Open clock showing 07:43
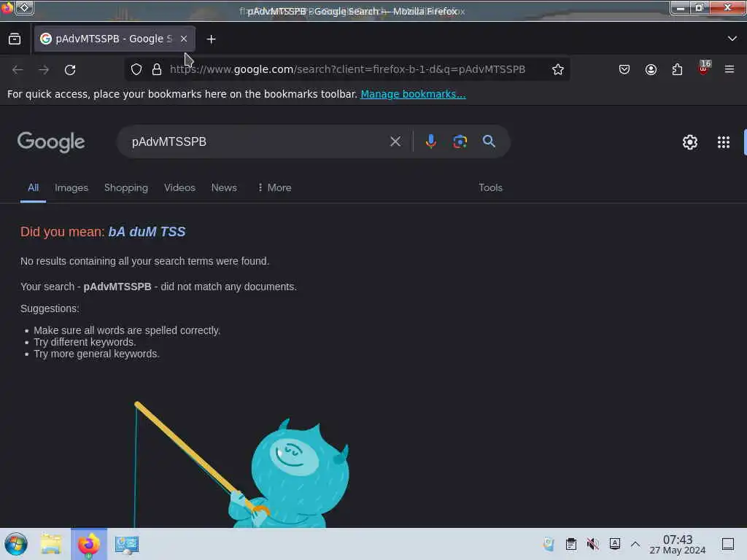This screenshot has width=747, height=560. tap(678, 544)
